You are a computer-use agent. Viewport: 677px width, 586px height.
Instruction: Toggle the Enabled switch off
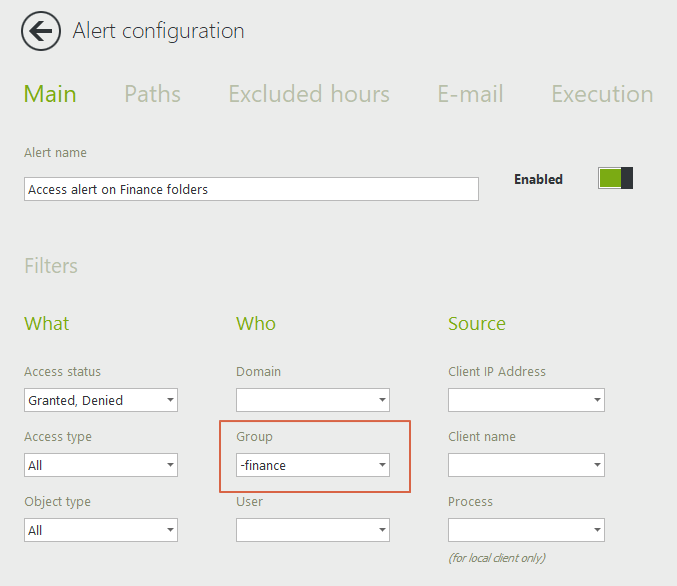pos(615,179)
